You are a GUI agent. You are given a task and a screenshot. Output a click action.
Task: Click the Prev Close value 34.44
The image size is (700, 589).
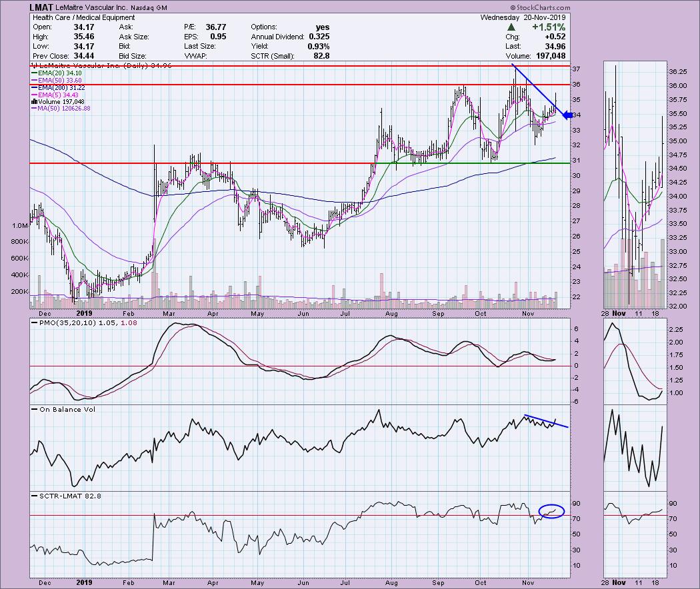pyautogui.click(x=84, y=56)
